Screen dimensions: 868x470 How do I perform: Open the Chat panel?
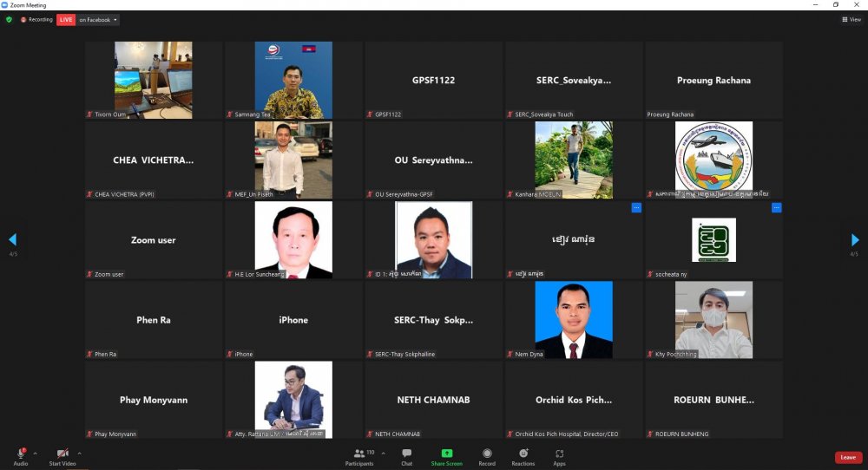coord(406,456)
